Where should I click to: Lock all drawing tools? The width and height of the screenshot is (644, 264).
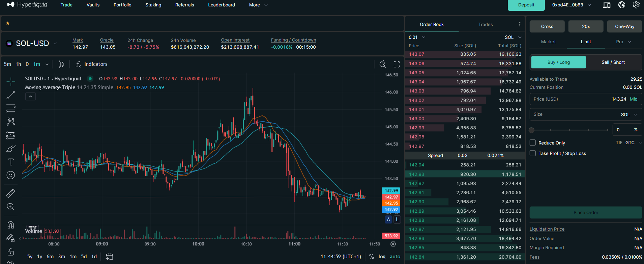[x=11, y=252]
